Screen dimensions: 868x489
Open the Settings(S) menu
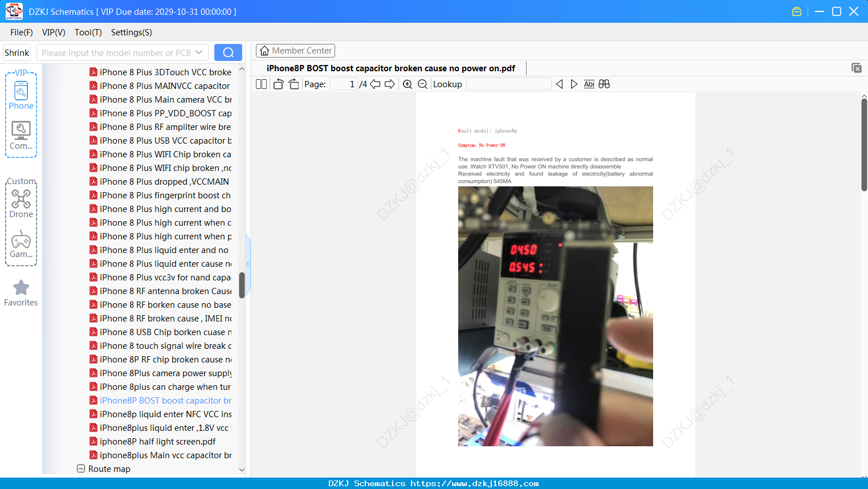(x=132, y=32)
